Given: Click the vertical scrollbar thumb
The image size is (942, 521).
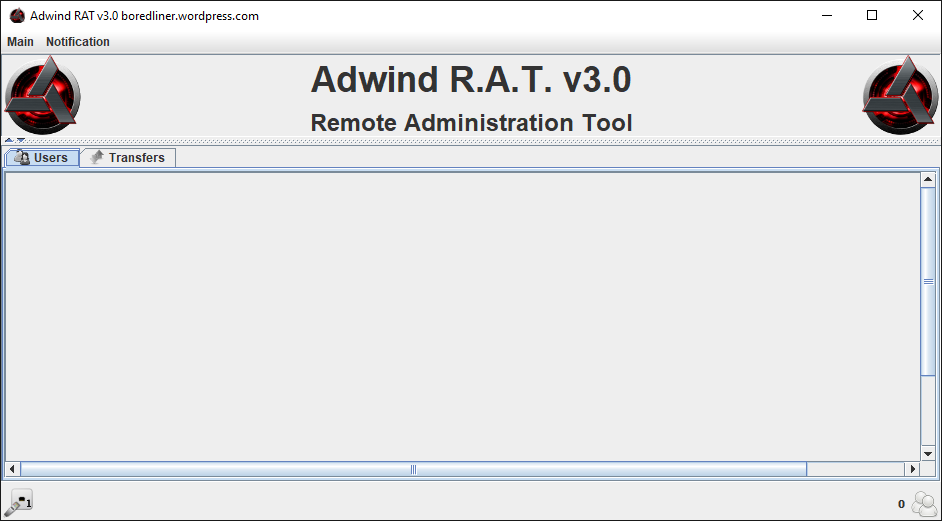Looking at the screenshot, I should coord(927,281).
